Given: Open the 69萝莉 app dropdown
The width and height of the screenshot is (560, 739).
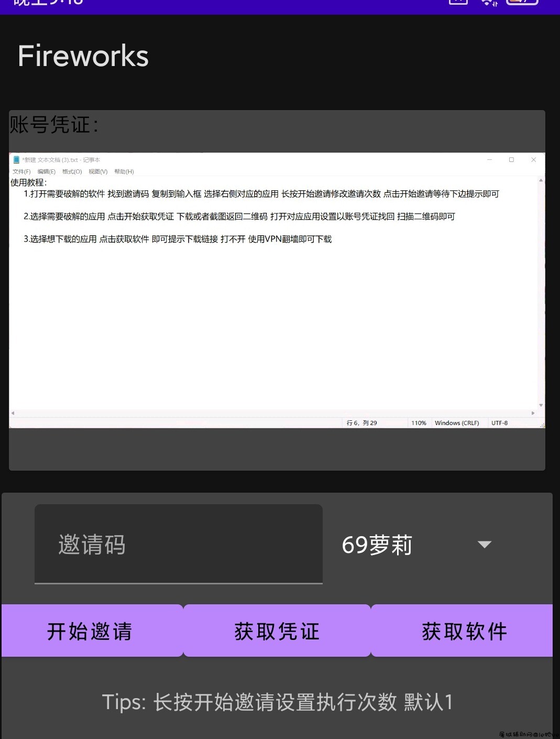Looking at the screenshot, I should 416,545.
